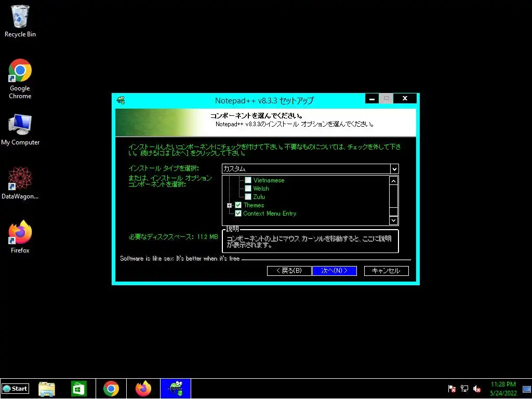Click the component list scroll-down arrow
532x399 pixels.
[x=393, y=220]
